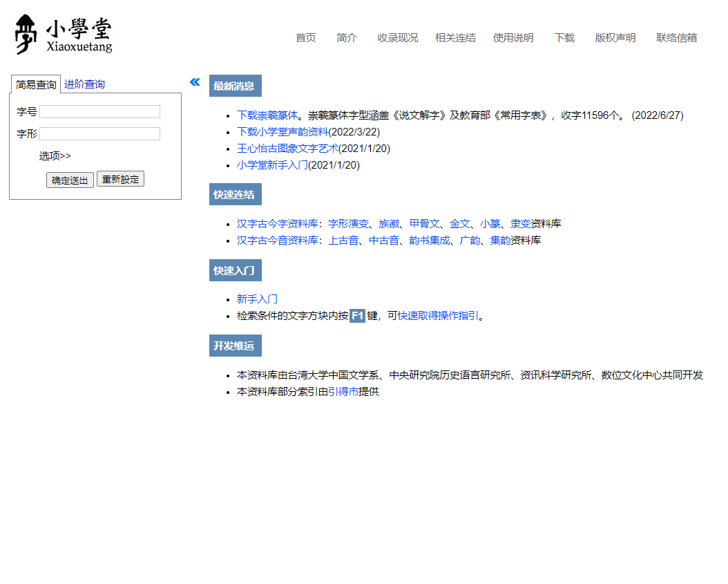Open the 甲骨文 database link
728x584 pixels.
(424, 224)
